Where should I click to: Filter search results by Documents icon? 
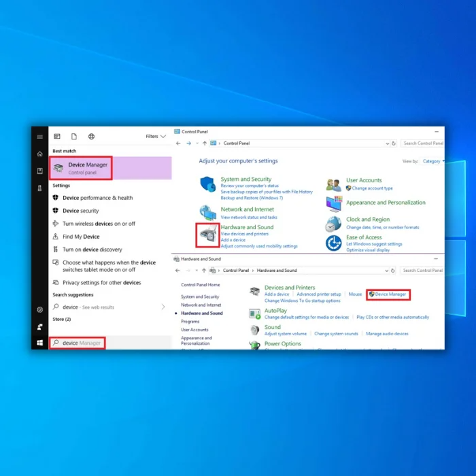click(74, 136)
